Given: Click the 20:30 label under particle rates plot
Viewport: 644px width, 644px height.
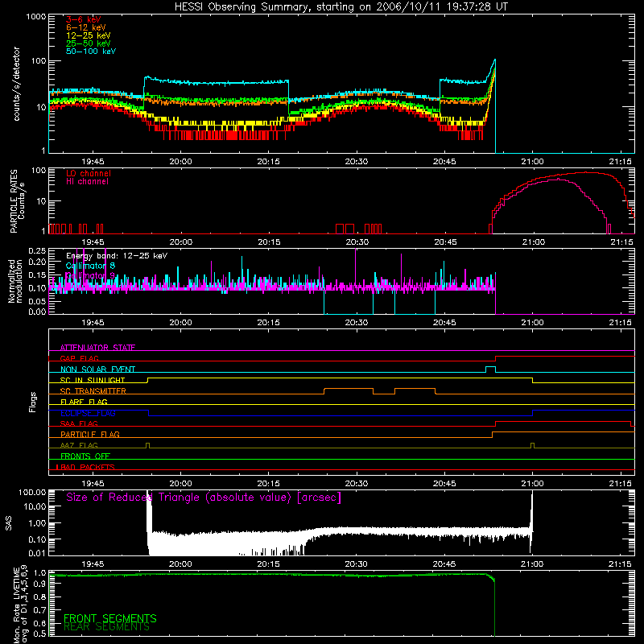Looking at the screenshot, I should pos(357,242).
